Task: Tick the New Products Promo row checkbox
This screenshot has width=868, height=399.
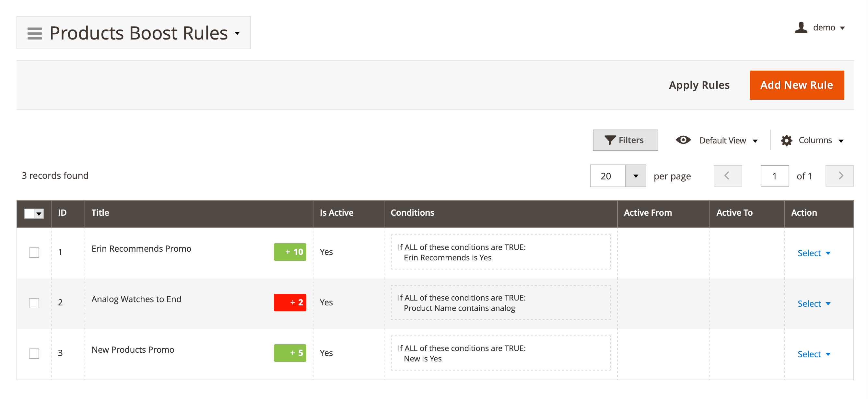Action: pyautogui.click(x=34, y=353)
